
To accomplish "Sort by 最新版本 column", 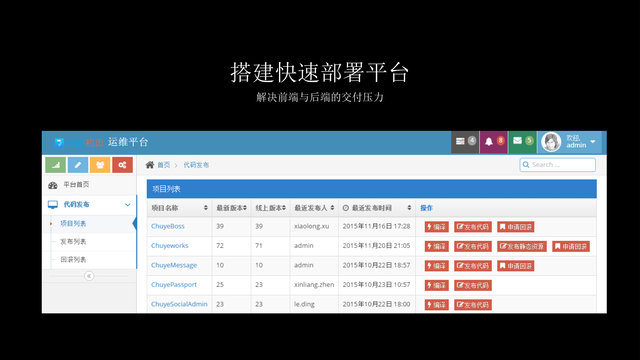I will pyautogui.click(x=231, y=208).
